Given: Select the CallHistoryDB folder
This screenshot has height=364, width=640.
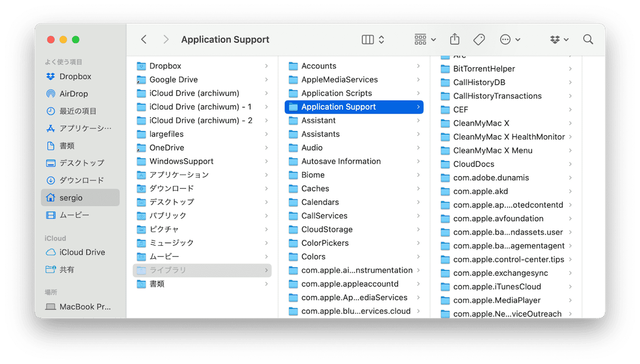Looking at the screenshot, I should [x=506, y=83].
